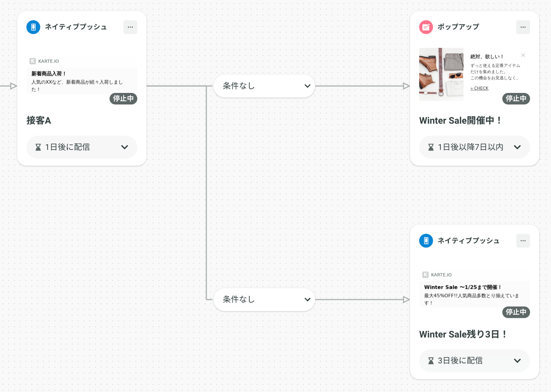Expand the 1日後に配信 timing dropdown
The width and height of the screenshot is (551, 392).
(x=82, y=147)
